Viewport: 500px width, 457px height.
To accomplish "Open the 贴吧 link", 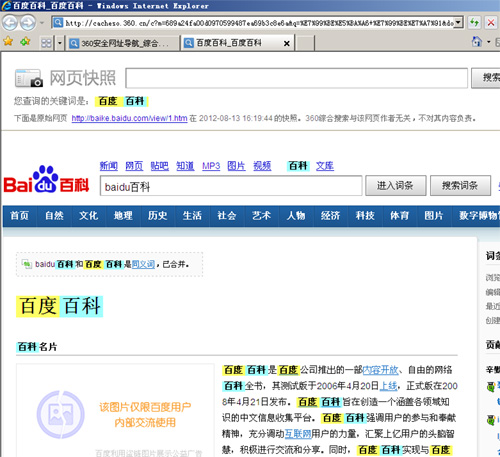I will click(160, 166).
